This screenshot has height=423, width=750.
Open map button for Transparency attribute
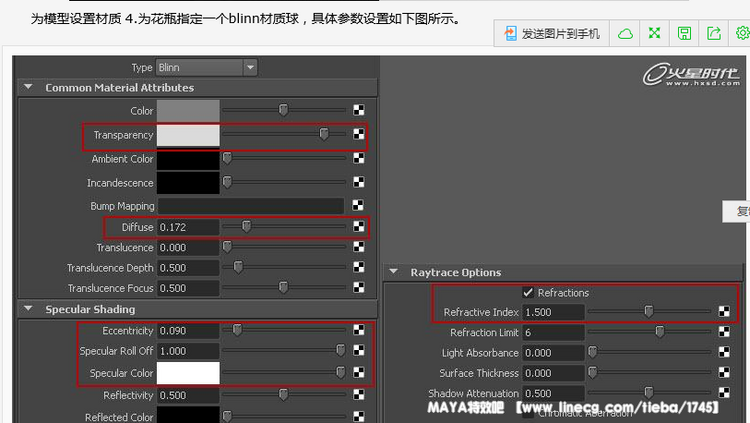click(359, 134)
